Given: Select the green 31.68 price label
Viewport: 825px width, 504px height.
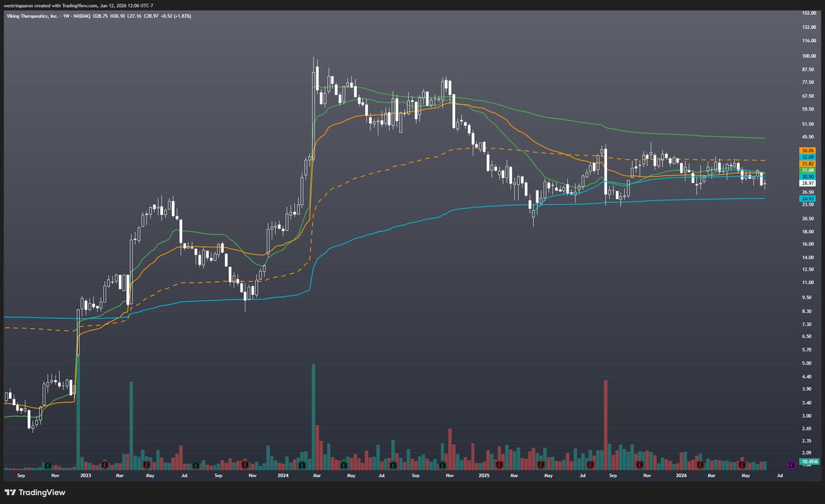Looking at the screenshot, I should pyautogui.click(x=808, y=171).
